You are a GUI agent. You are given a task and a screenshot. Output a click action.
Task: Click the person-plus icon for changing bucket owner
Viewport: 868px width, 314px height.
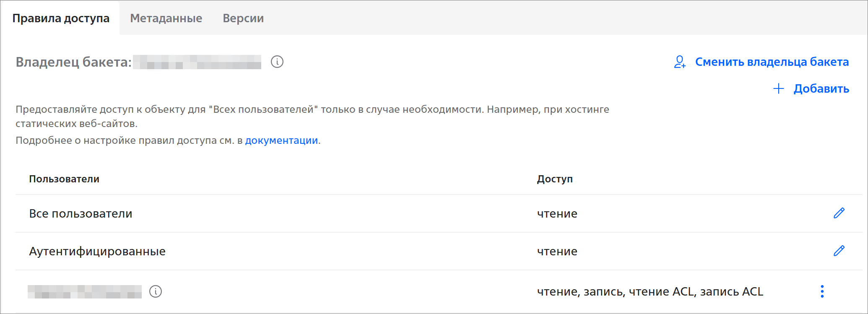pos(679,62)
